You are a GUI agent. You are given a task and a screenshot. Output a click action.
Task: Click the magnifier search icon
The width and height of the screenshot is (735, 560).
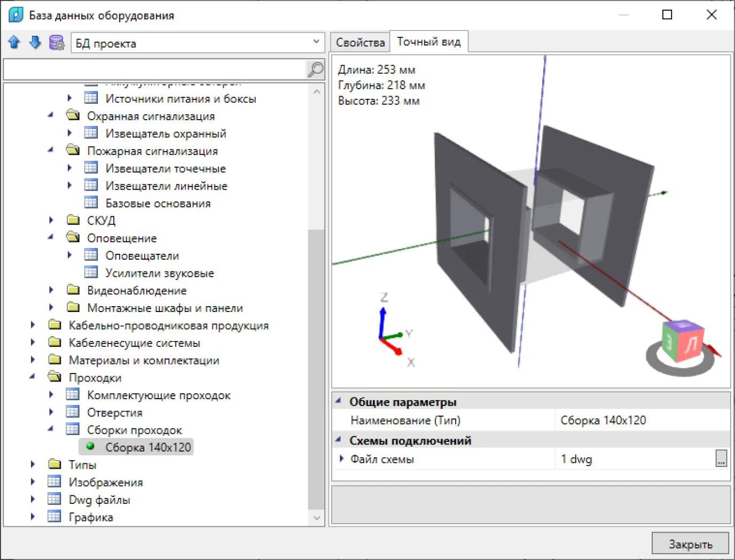316,69
